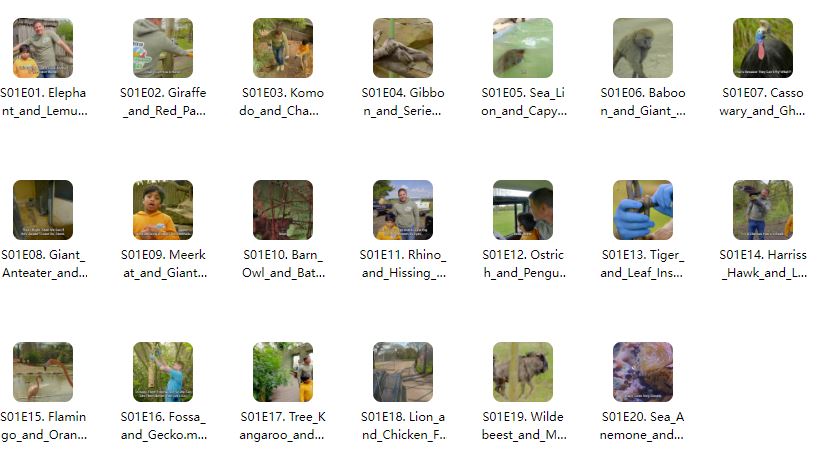Select the S01E19 Wildebeest video thumbnail
Screen dimensions: 824x471
[x=523, y=372]
